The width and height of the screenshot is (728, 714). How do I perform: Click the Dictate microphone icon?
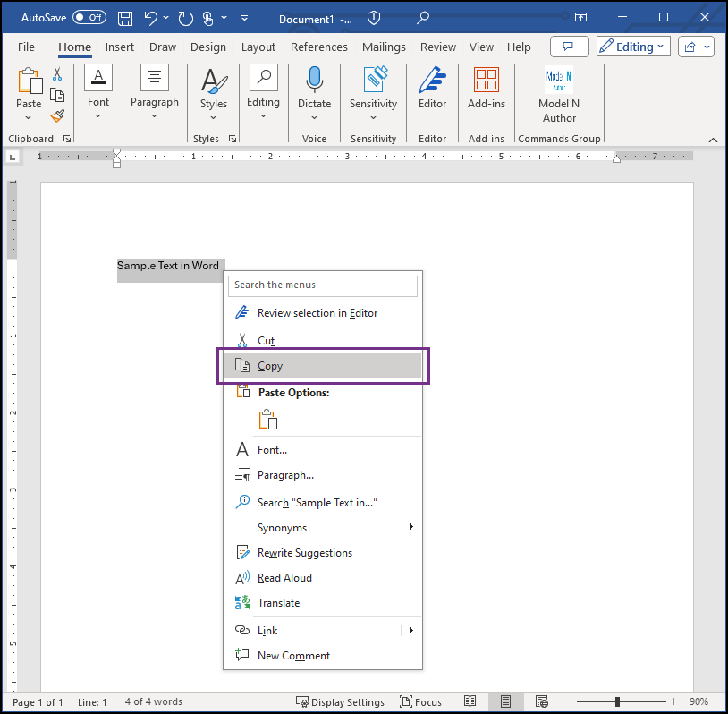click(x=314, y=79)
